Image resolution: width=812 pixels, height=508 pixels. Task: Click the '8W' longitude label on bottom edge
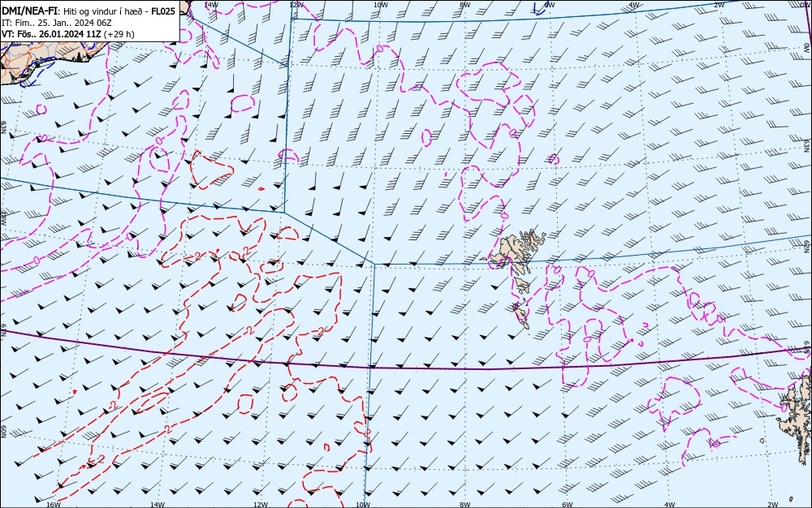(x=465, y=505)
